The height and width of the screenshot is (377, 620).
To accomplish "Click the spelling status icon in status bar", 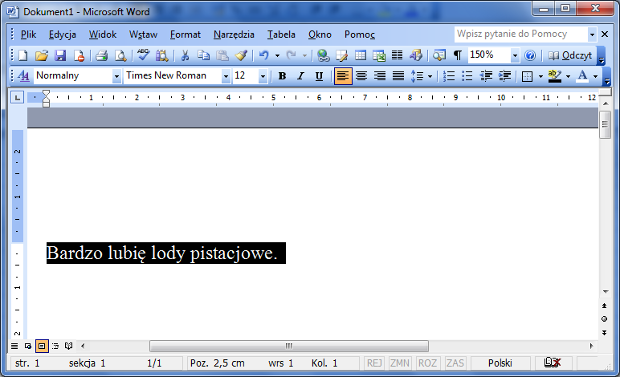I will click(552, 362).
